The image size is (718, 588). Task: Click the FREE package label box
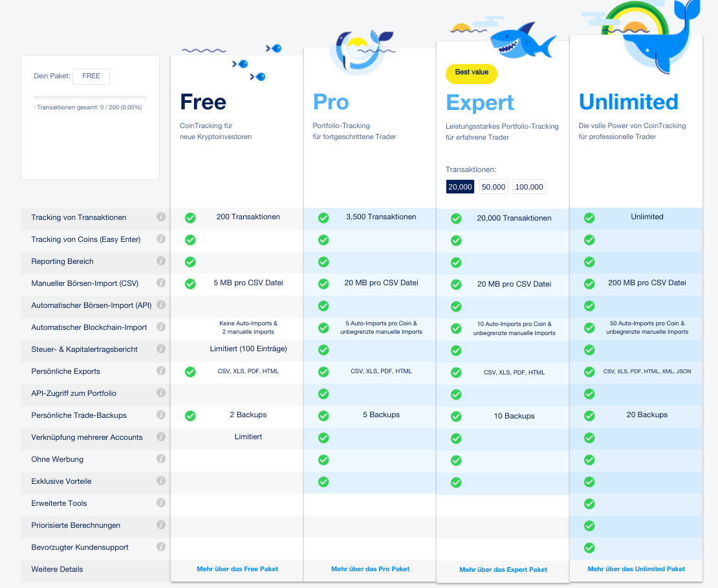[91, 76]
